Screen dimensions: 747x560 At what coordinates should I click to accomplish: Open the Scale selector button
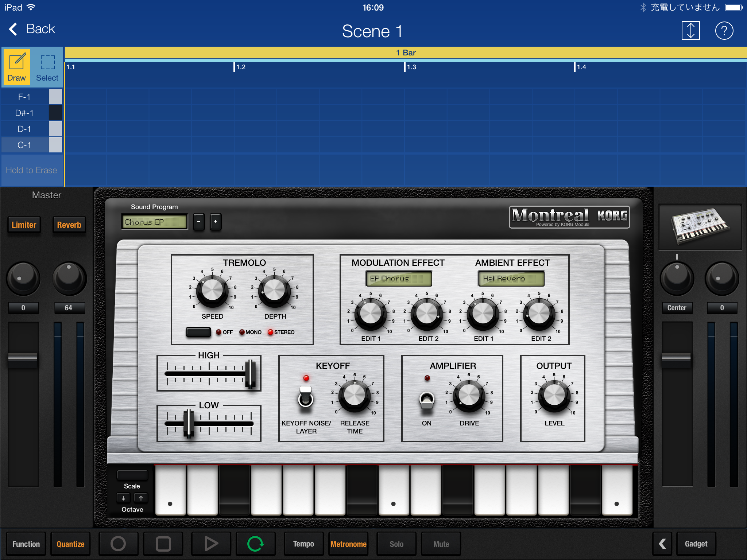coord(132,475)
